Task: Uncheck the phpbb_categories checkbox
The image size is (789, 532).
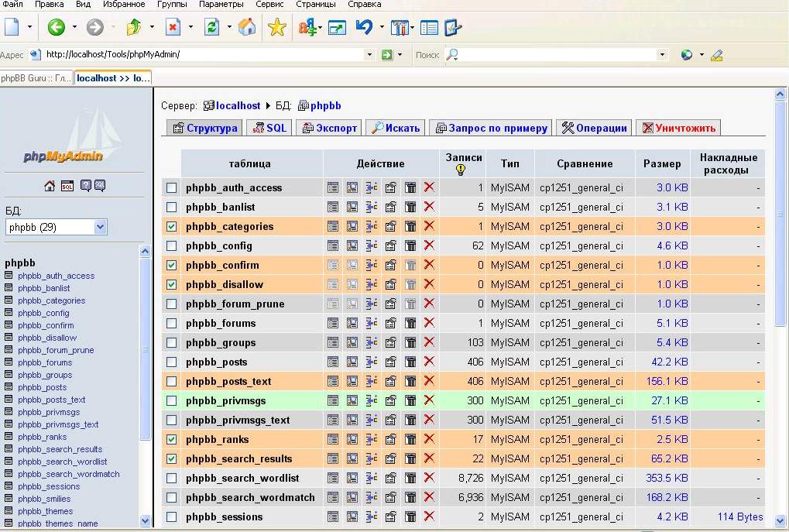Action: click(172, 226)
